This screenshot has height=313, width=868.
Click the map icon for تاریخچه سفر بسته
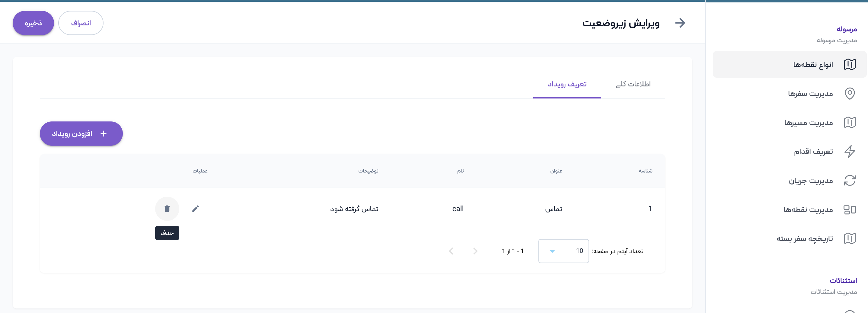point(850,238)
